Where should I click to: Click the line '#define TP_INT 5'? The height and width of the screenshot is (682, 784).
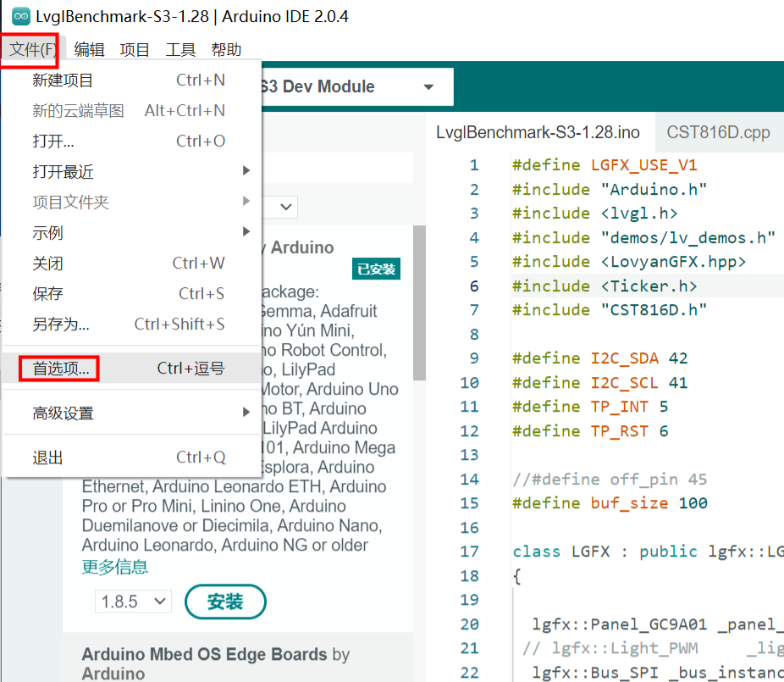[590, 407]
